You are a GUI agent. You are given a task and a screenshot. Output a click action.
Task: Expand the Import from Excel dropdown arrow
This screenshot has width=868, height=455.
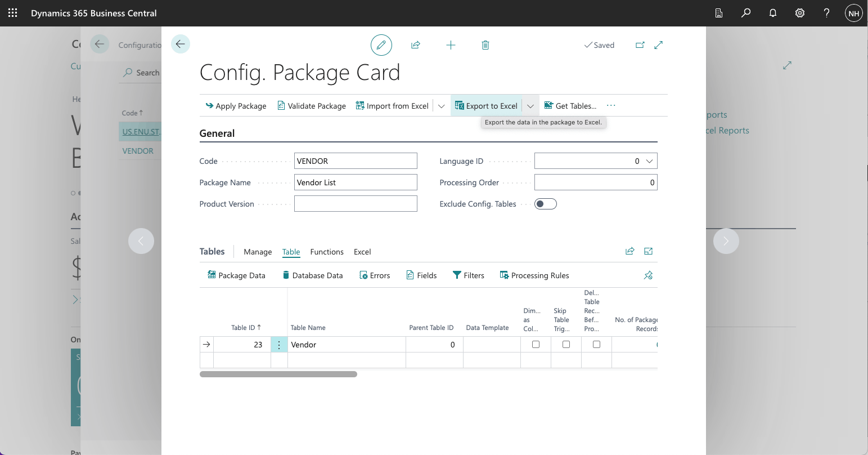tap(442, 106)
